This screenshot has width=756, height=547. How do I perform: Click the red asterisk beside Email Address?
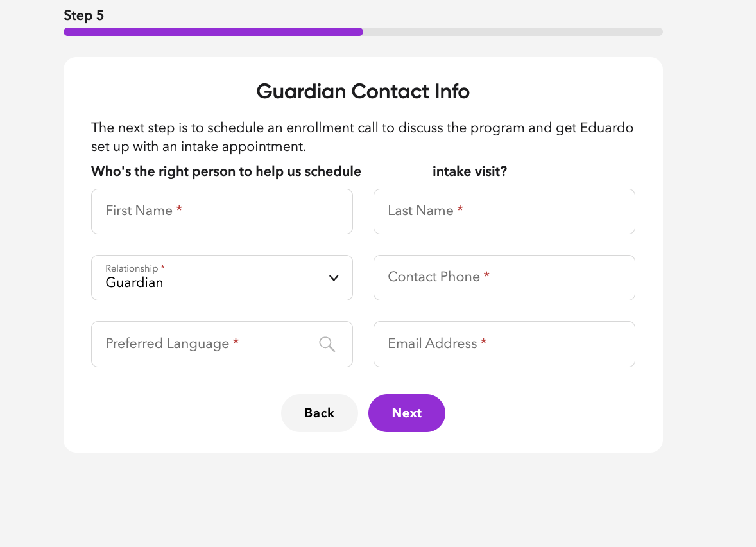484,343
